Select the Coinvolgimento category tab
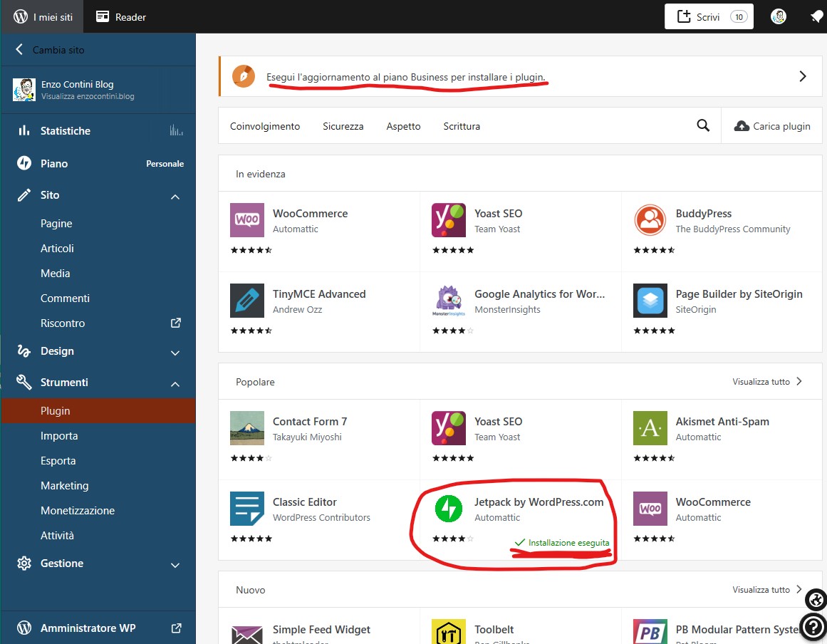 [265, 126]
